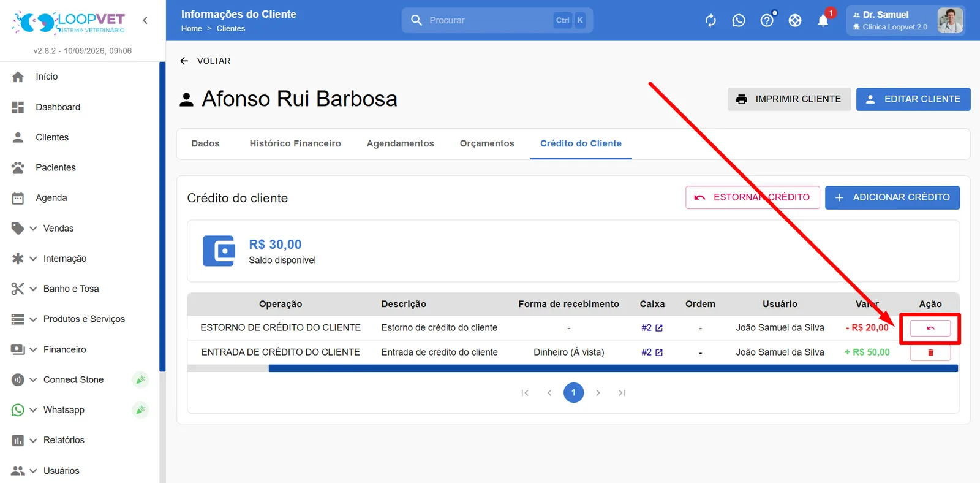The width and height of the screenshot is (980, 483).
Task: Open the Orçamentos tab
Action: [487, 143]
